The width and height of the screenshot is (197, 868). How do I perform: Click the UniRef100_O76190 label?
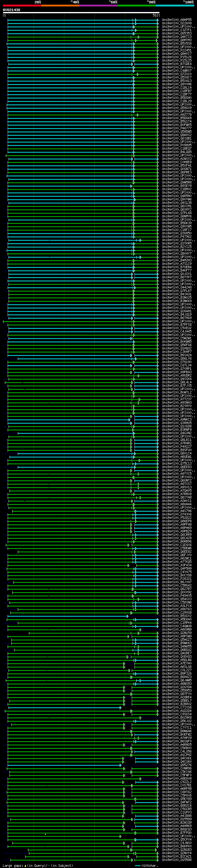(x=177, y=362)
